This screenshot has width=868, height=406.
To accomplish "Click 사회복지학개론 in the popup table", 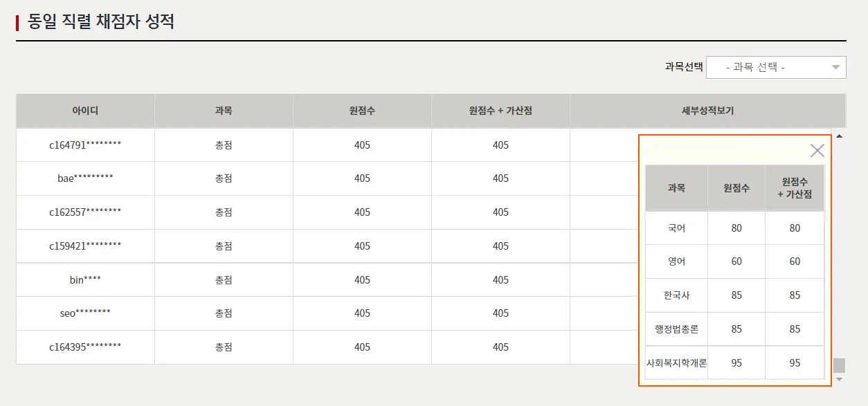I will pos(676,363).
